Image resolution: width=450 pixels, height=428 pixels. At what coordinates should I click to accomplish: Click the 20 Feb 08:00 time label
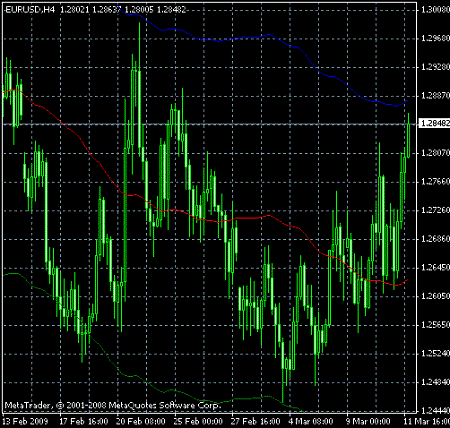click(x=141, y=421)
